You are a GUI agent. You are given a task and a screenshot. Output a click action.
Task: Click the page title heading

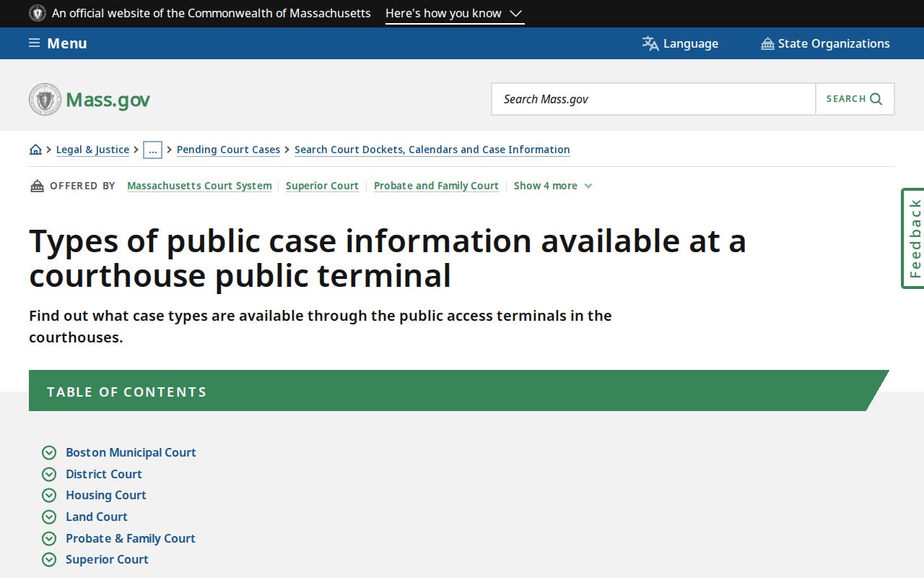pos(388,258)
